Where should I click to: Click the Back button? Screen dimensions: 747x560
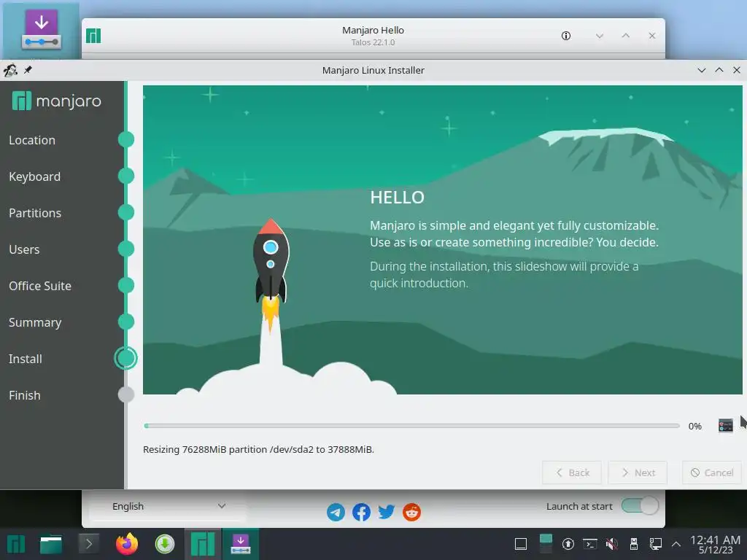572,472
